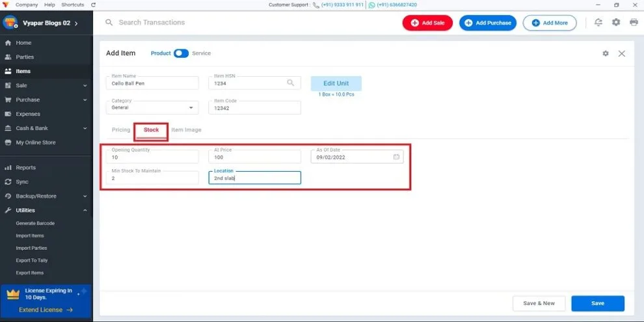Click the Edit Unit button
Image resolution: width=644 pixels, height=322 pixels.
(x=336, y=83)
